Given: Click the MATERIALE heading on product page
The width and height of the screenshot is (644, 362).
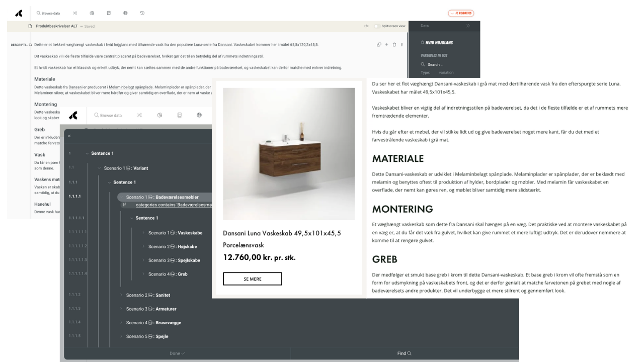Looking at the screenshot, I should (398, 158).
